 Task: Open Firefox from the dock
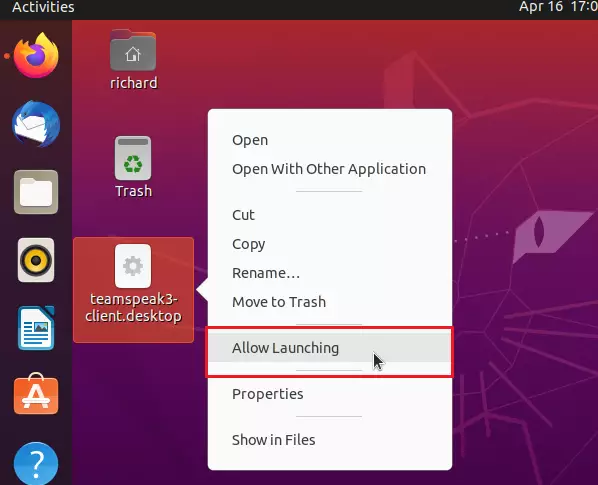[36, 55]
